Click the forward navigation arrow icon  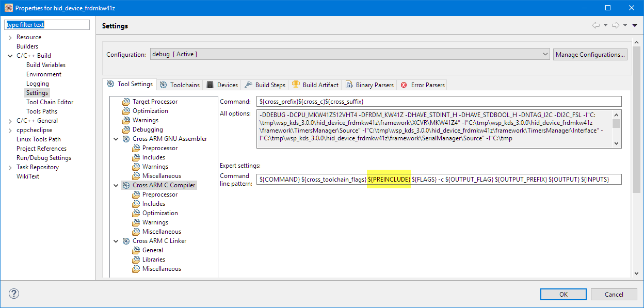pos(616,25)
